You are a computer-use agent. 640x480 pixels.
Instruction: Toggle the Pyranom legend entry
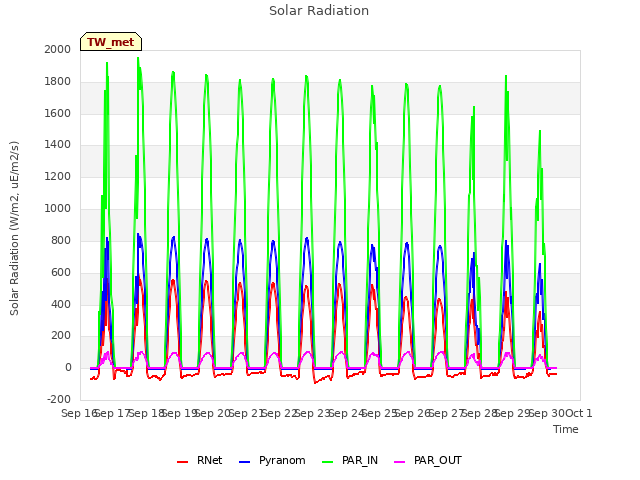click(272, 460)
